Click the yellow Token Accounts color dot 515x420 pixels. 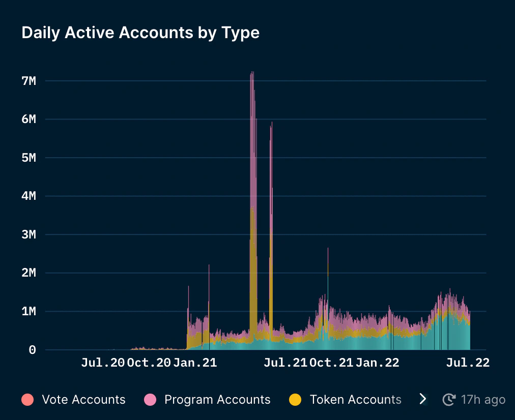click(x=295, y=400)
